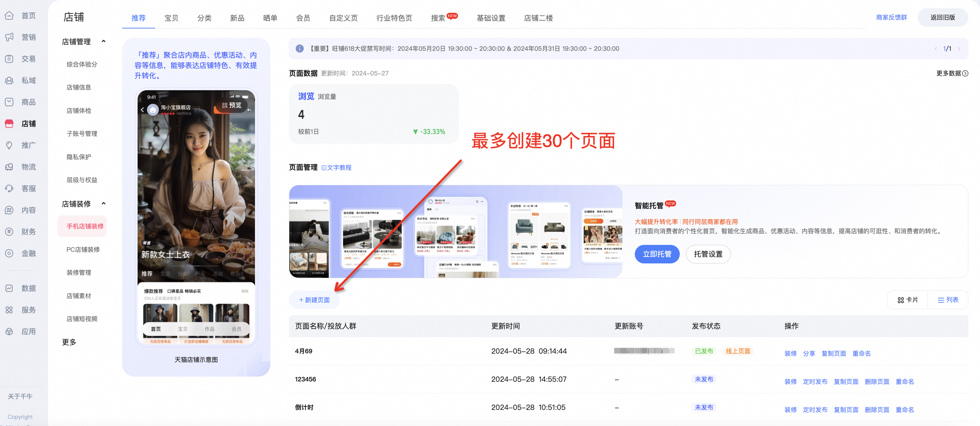The height and width of the screenshot is (426, 980).
Task: Click the 托管设置 button
Action: coord(708,254)
